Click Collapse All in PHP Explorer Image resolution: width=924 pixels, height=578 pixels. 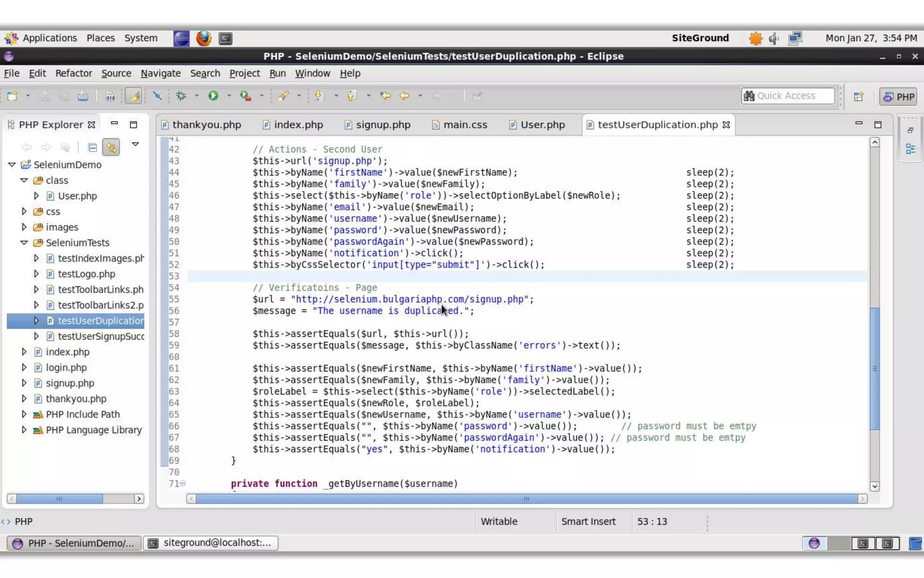coord(92,147)
